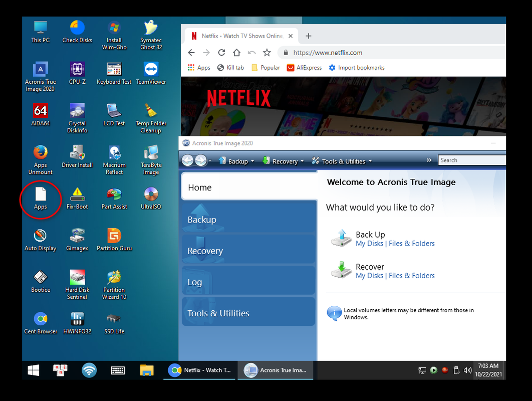The height and width of the screenshot is (401, 532).
Task: Open the AliExpress bookmark
Action: coord(305,68)
